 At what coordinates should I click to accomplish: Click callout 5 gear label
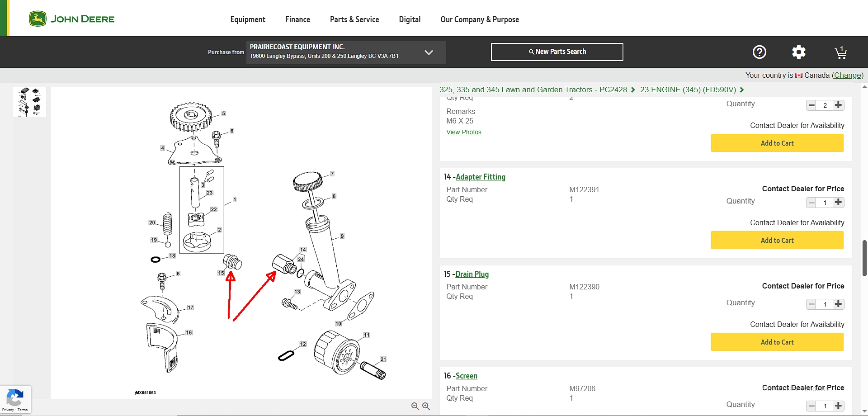pos(223,113)
